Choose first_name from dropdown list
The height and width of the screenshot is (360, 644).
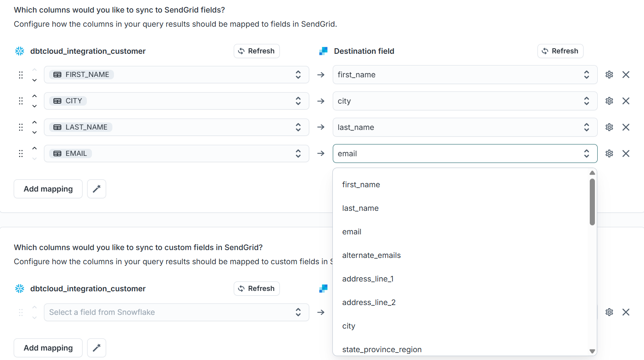pos(461,185)
